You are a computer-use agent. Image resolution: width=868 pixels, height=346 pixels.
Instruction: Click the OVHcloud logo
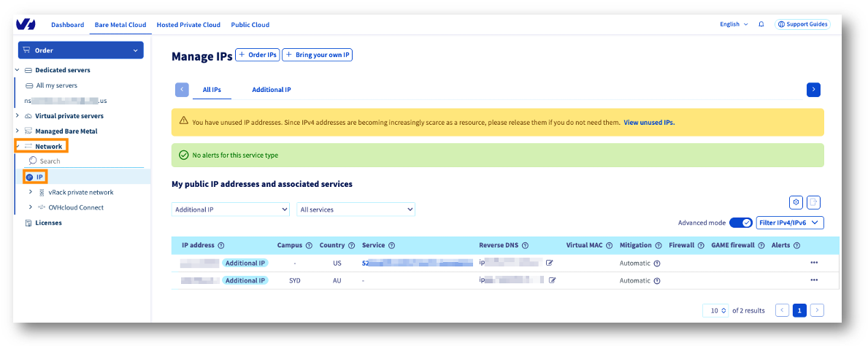[26, 24]
